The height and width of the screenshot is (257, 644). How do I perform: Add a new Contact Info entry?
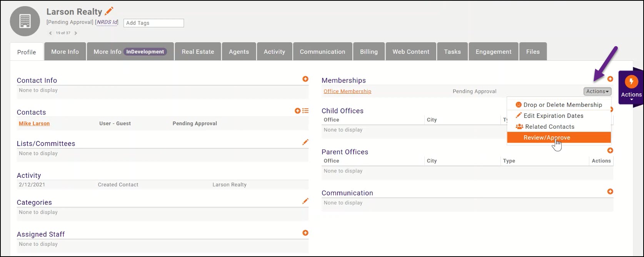(x=305, y=79)
